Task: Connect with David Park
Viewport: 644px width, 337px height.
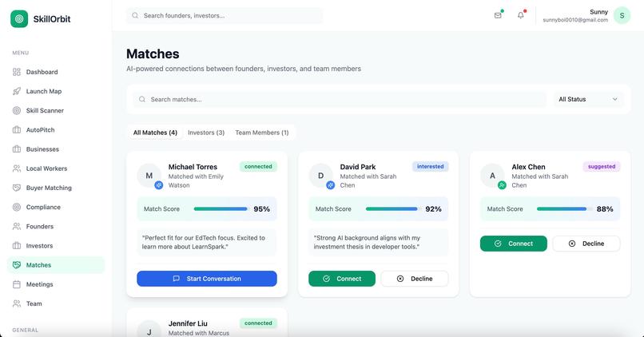Action: [x=342, y=278]
